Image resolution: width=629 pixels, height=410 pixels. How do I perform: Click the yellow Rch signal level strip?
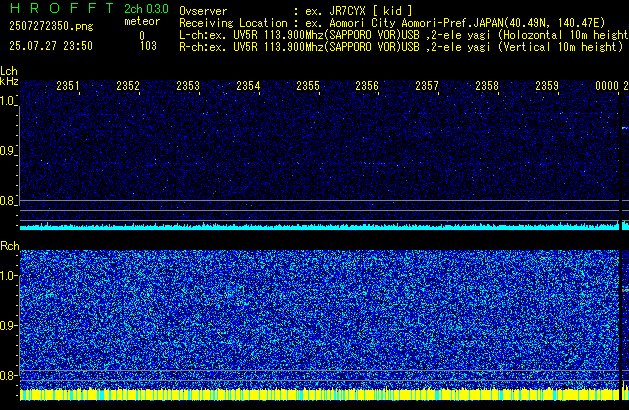[319, 394]
